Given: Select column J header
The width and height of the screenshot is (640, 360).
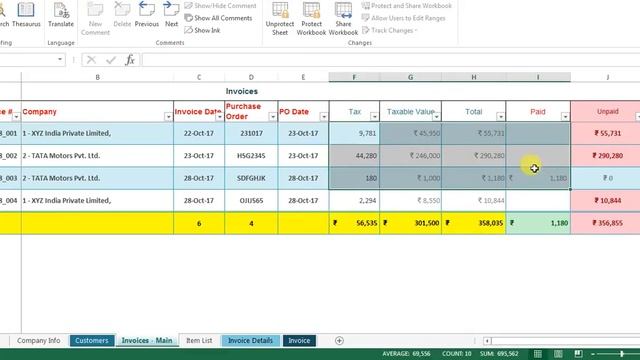Looking at the screenshot, I should pyautogui.click(x=607, y=77).
